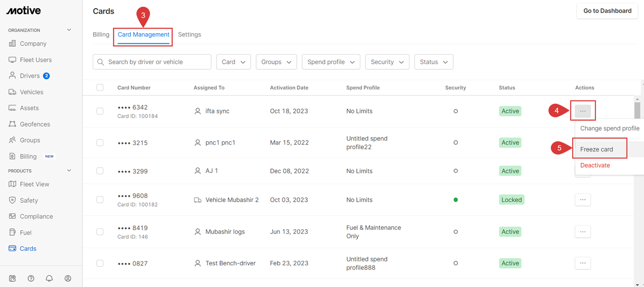Click the help question mark icon
The image size is (644, 287).
click(31, 278)
